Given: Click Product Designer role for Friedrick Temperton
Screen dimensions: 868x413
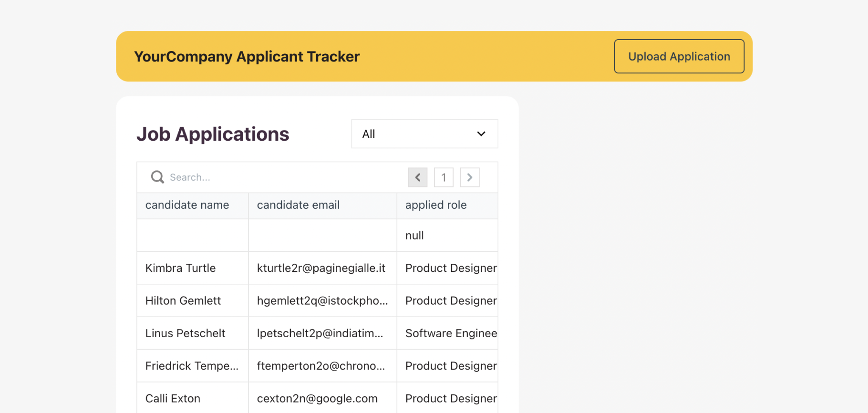Looking at the screenshot, I should [447, 366].
